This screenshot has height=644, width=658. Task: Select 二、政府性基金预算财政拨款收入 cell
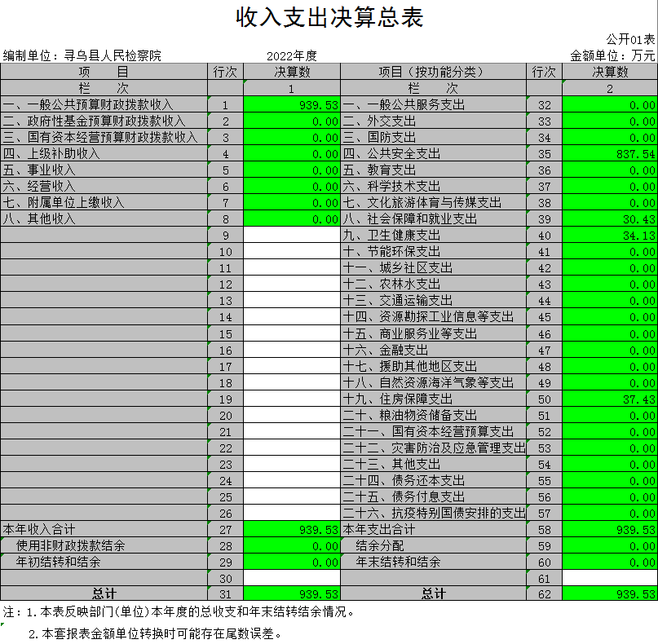pos(104,121)
